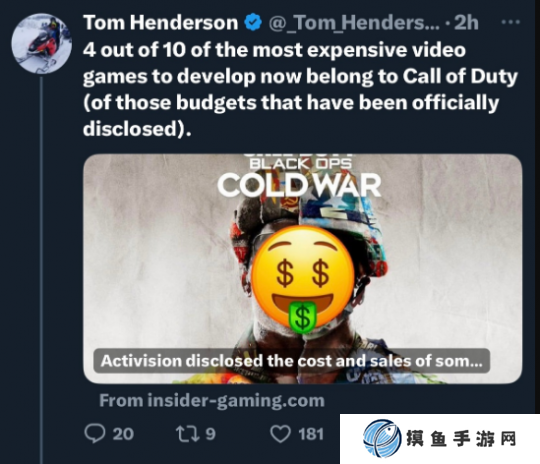Click the Tom Henderson display name
Screen dimensions: 540x464
click(x=160, y=23)
